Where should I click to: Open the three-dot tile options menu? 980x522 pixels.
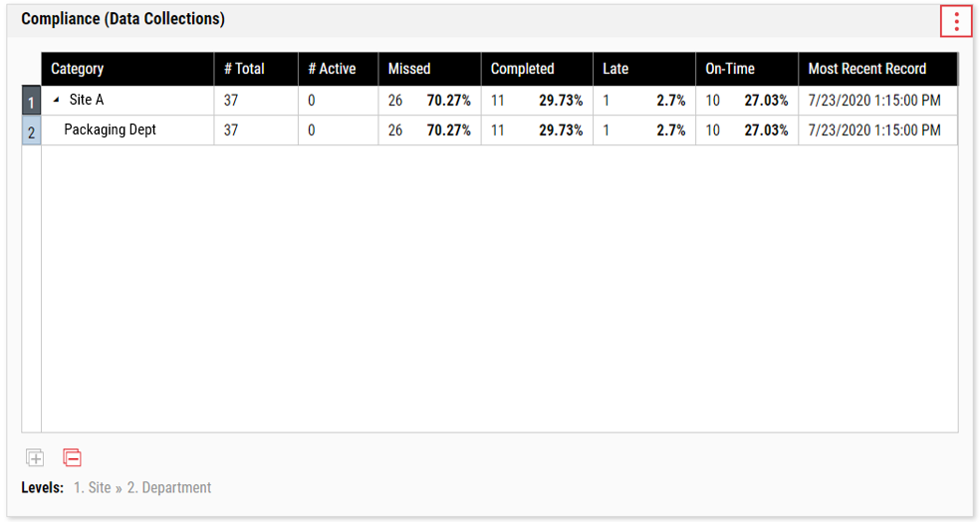(956, 22)
